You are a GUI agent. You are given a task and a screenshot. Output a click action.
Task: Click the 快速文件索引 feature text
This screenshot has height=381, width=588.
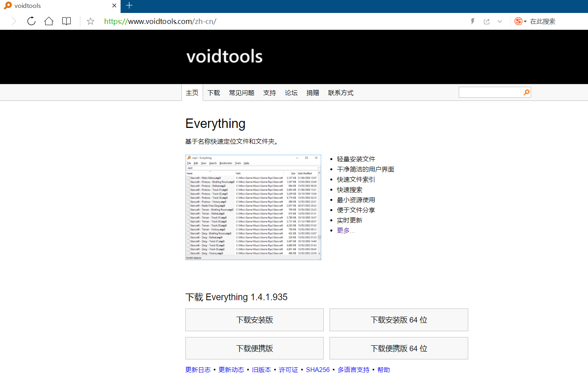(x=356, y=179)
